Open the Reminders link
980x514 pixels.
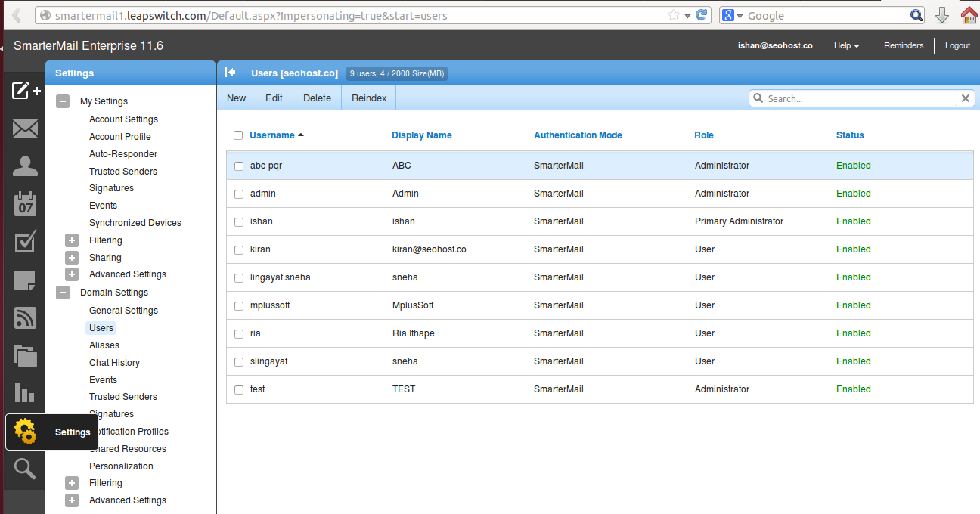coord(904,45)
